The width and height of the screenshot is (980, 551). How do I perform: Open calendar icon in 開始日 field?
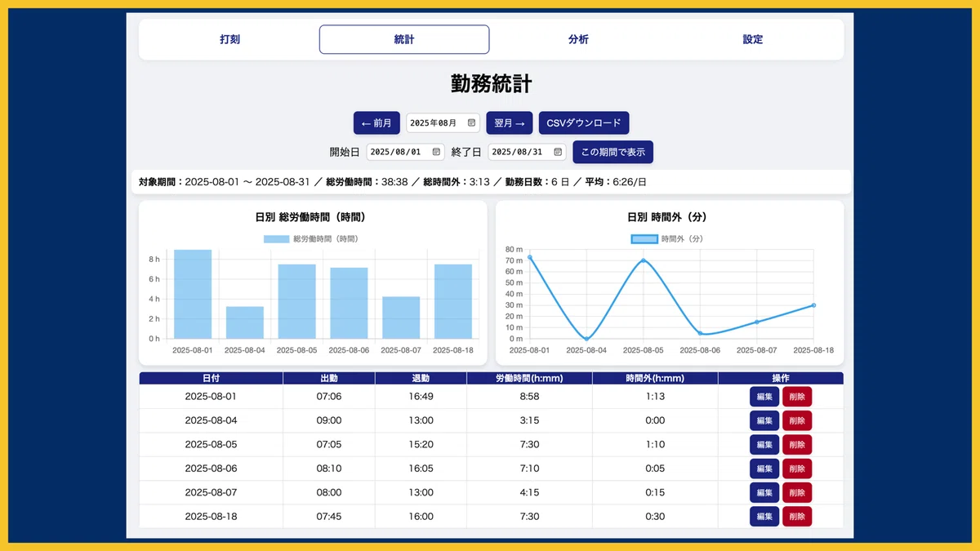click(x=436, y=152)
